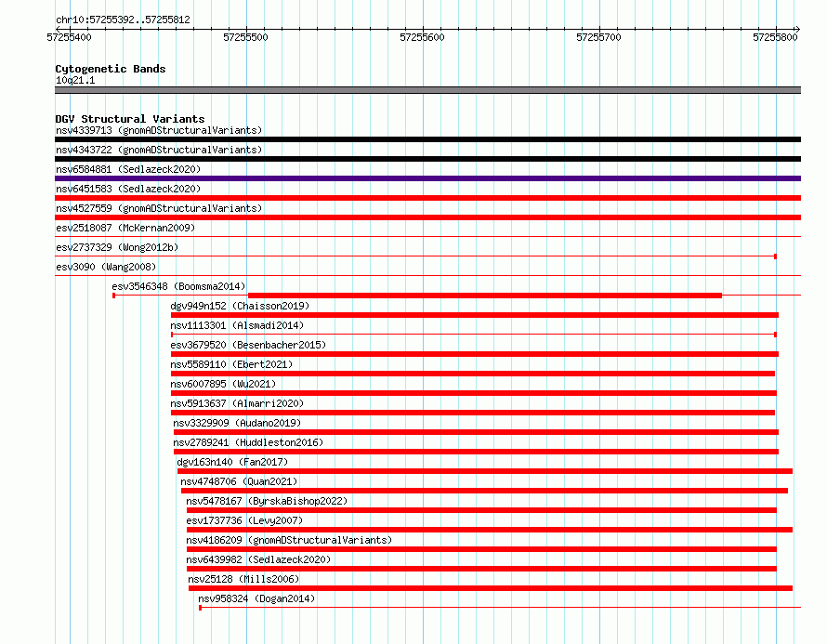Click nsv4527559 gnomADStructuralVariants label
827x644 pixels.
[159, 208]
